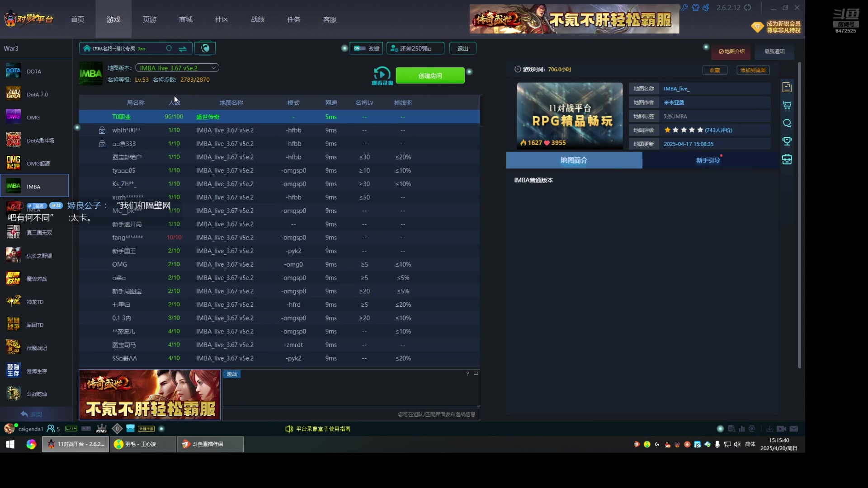Select the 魔兽对战 sidebar icon

[13, 278]
